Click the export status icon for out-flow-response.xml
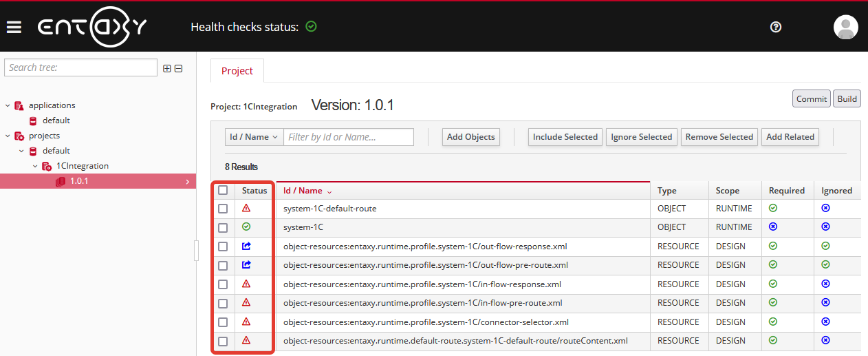Screen dimensions: 868x356 pyautogui.click(x=246, y=246)
